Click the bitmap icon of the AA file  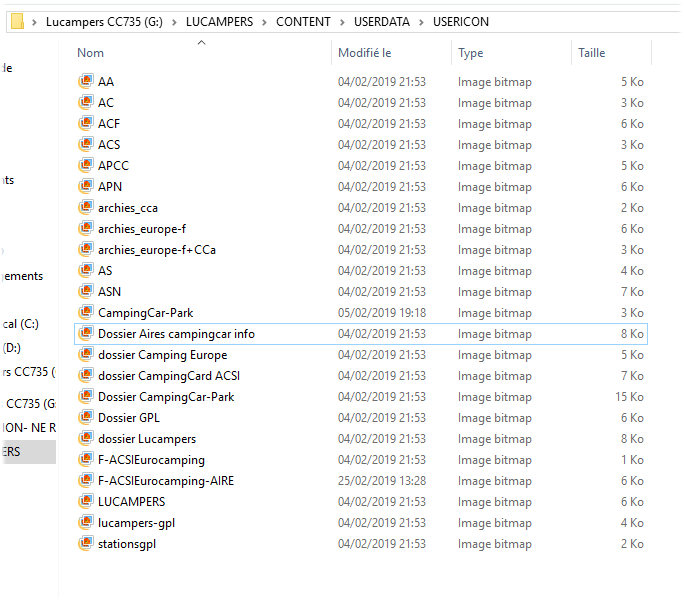pyautogui.click(x=85, y=82)
